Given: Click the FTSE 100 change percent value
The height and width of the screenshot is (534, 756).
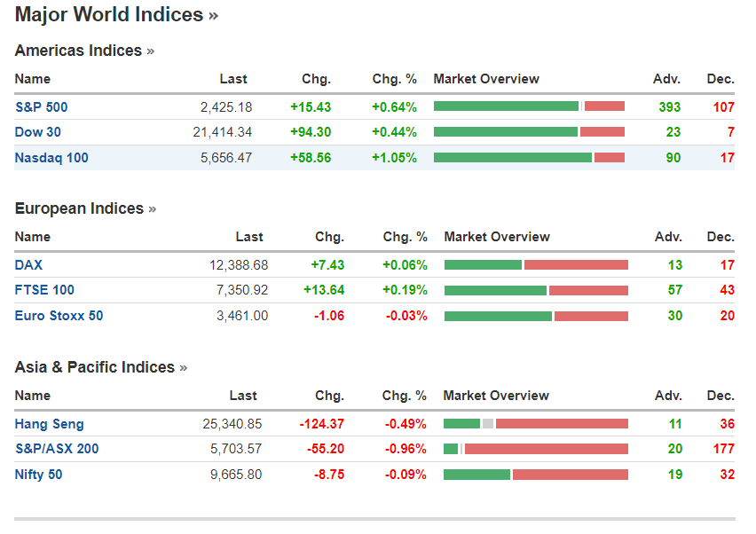Looking at the screenshot, I should (x=405, y=290).
